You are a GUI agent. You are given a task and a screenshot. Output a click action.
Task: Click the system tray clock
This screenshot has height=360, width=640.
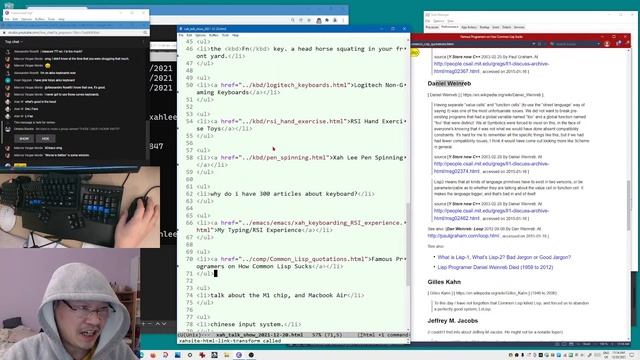[619, 355]
